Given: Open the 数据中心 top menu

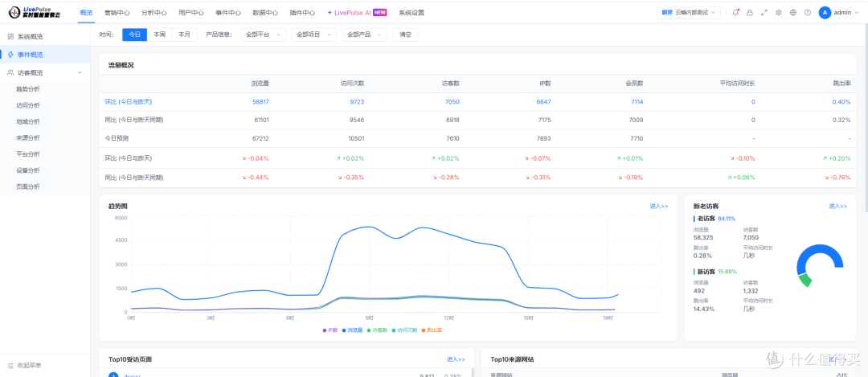Looking at the screenshot, I should (x=265, y=12).
